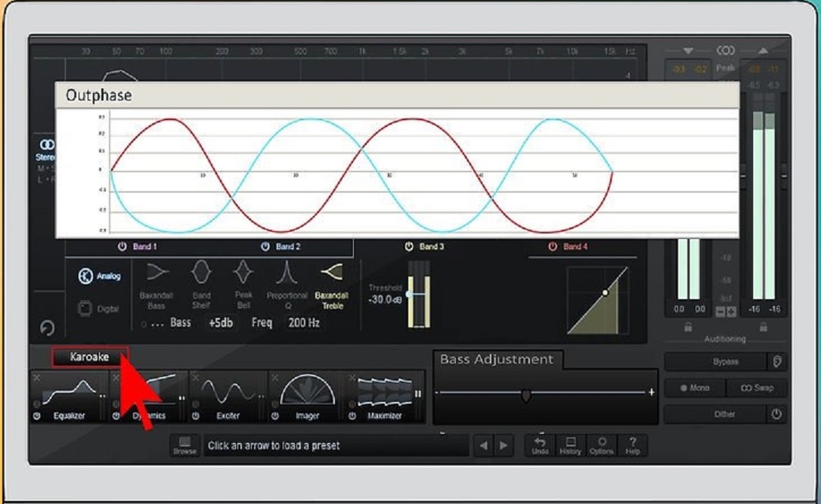Switch to Analog EQ mode

pyautogui.click(x=100, y=276)
